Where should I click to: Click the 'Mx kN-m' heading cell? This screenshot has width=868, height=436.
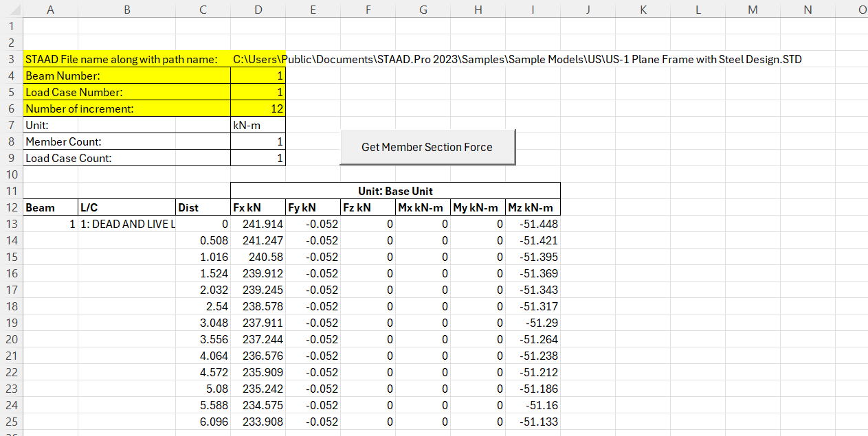[423, 207]
